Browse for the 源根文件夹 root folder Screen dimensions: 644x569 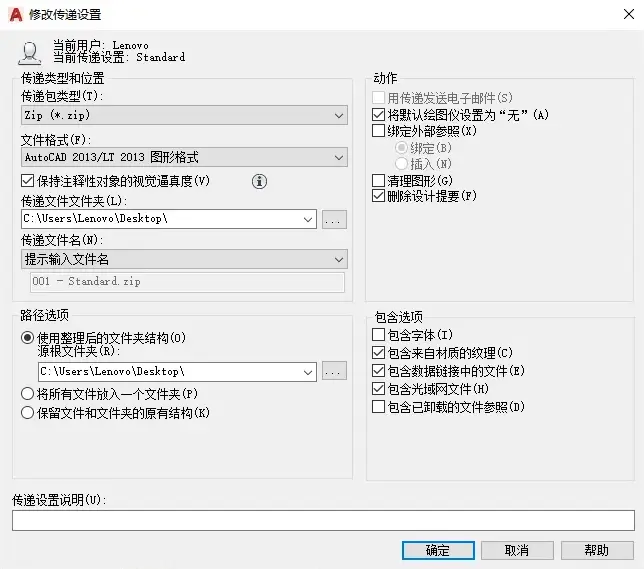(x=334, y=371)
